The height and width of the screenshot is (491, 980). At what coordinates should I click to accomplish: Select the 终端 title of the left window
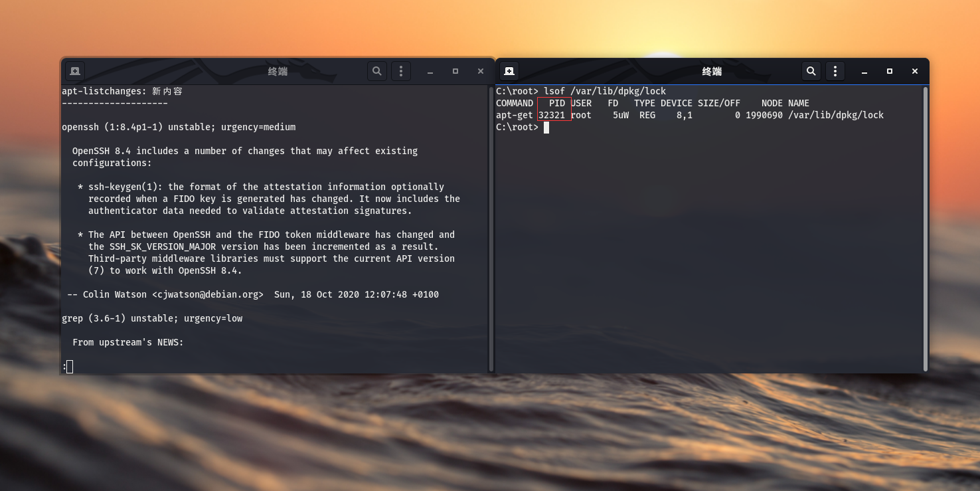(278, 71)
